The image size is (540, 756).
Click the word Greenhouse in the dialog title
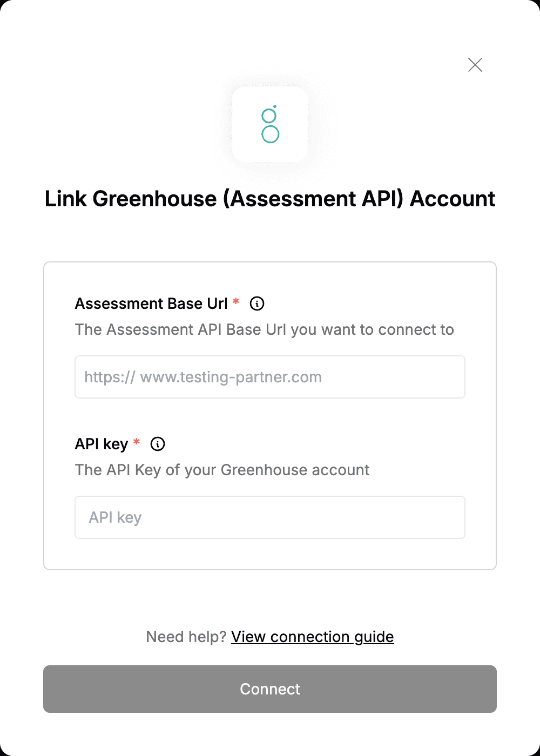click(155, 199)
